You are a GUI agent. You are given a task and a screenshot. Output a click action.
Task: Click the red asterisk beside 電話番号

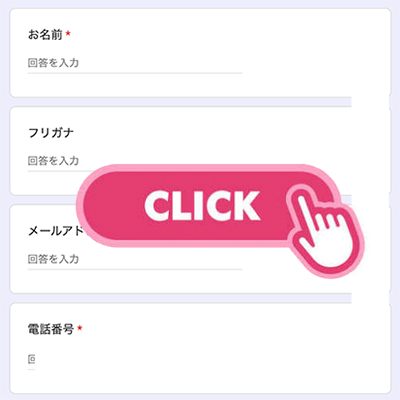[x=79, y=328]
